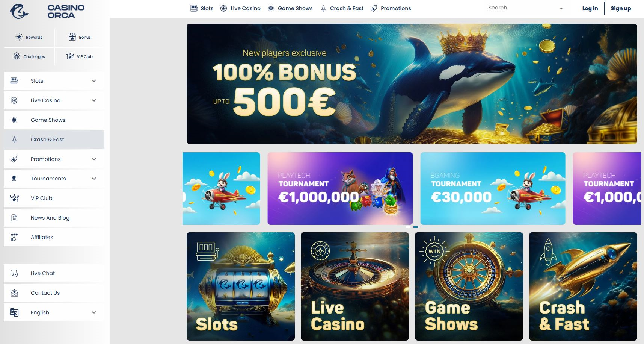Click the Casino Orca whale logo

[x=19, y=11]
